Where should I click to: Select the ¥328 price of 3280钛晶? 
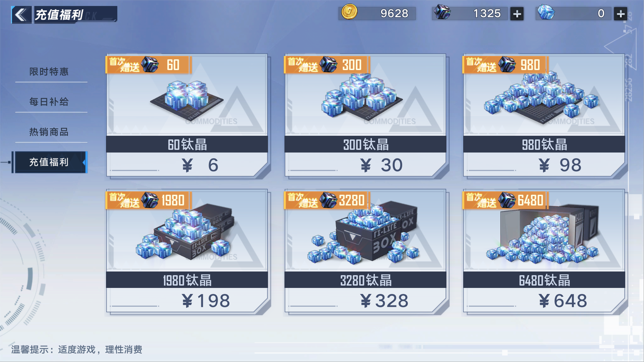point(384,301)
